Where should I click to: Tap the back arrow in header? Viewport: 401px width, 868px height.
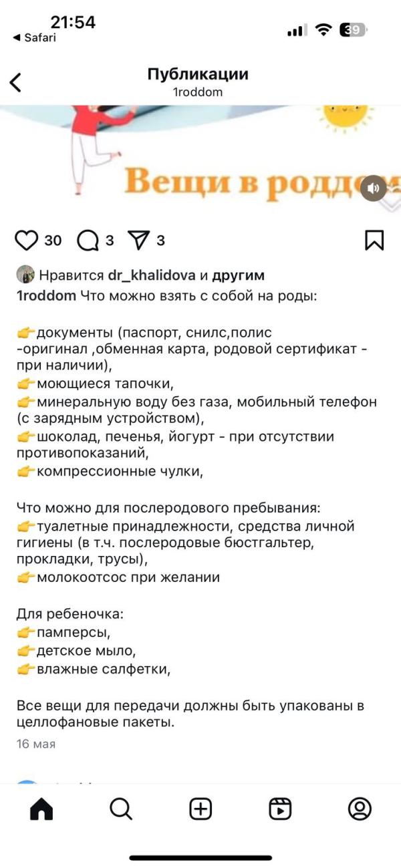coord(16,83)
